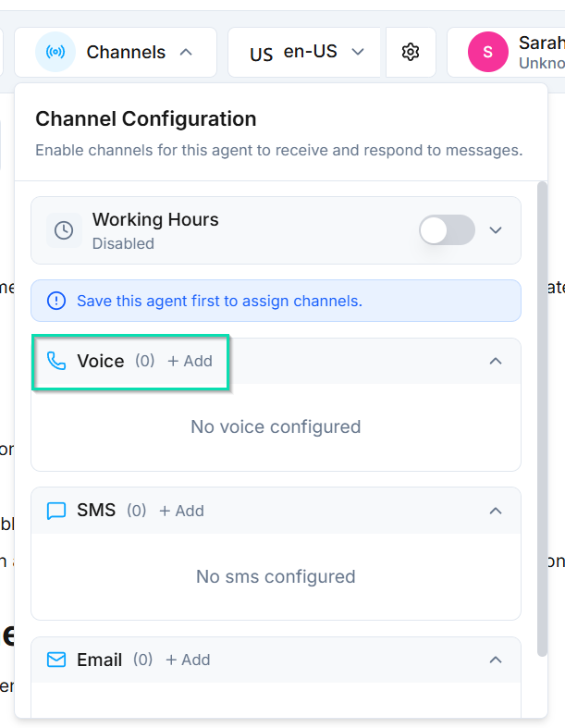This screenshot has height=728, width=565.
Task: Click the Working Hours clock icon
Action: pyautogui.click(x=64, y=230)
